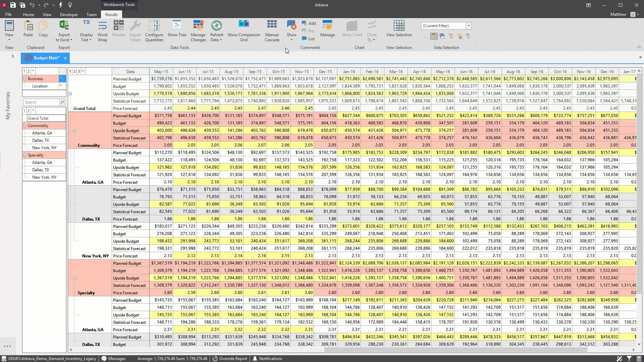
Task: Click the ribbon display options icon
Action: pos(588,5)
